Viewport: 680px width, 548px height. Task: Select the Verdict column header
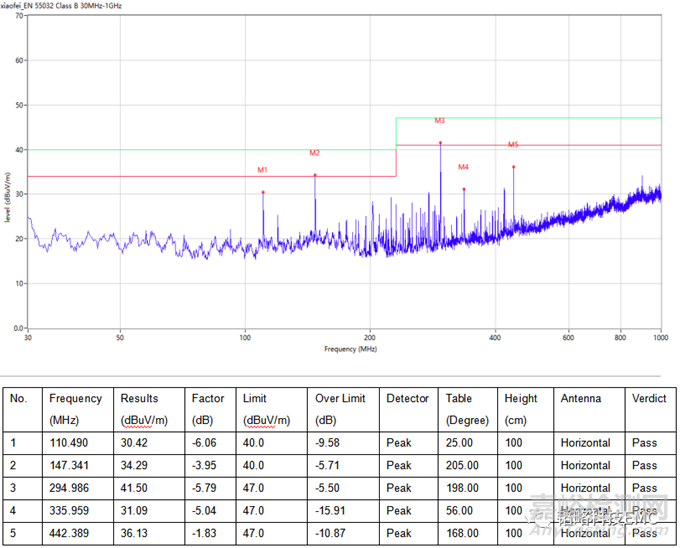point(649,398)
